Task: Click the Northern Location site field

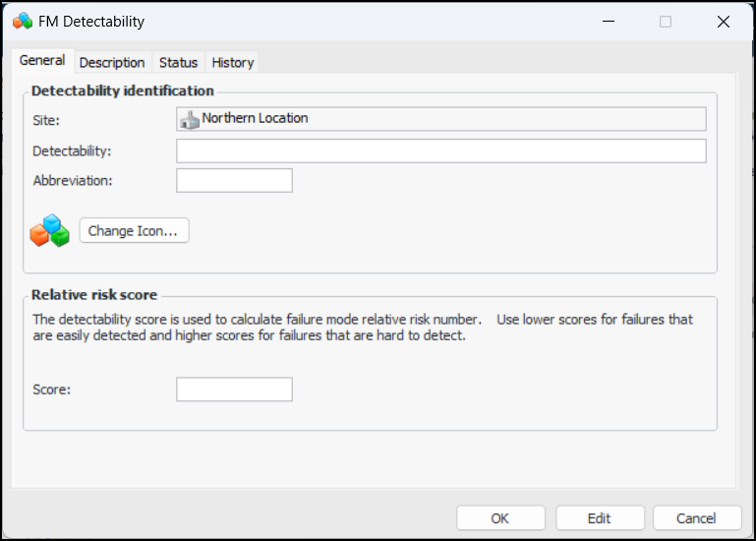Action: click(x=440, y=119)
